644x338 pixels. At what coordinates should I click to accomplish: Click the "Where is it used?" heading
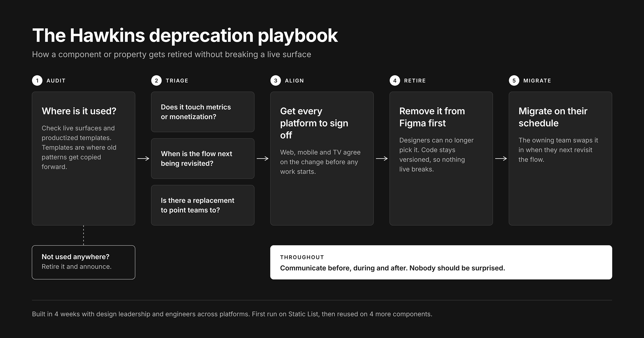pyautogui.click(x=79, y=111)
